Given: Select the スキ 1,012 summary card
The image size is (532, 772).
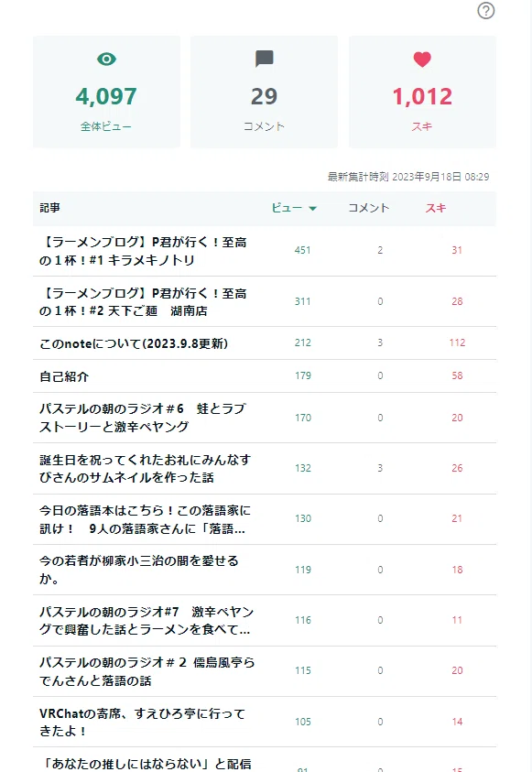Looking at the screenshot, I should (x=422, y=92).
